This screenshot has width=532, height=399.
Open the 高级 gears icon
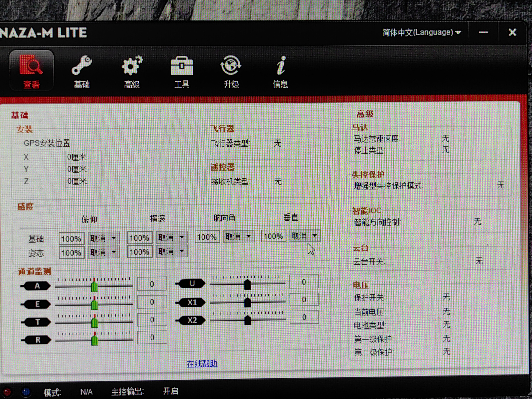132,65
